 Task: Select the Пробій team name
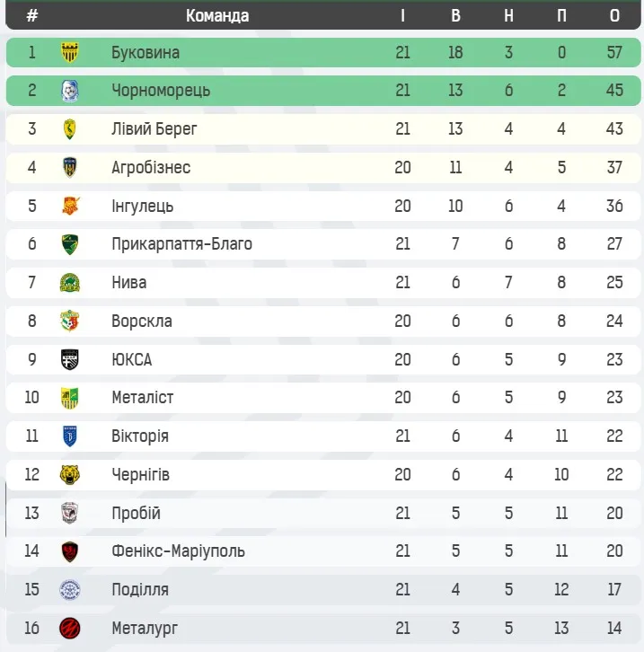pos(137,514)
